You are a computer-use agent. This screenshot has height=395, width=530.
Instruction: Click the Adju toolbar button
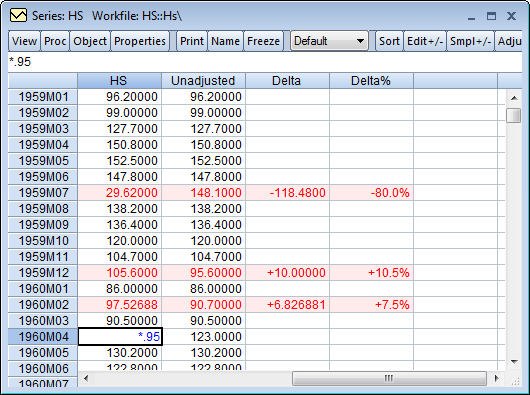(x=508, y=41)
